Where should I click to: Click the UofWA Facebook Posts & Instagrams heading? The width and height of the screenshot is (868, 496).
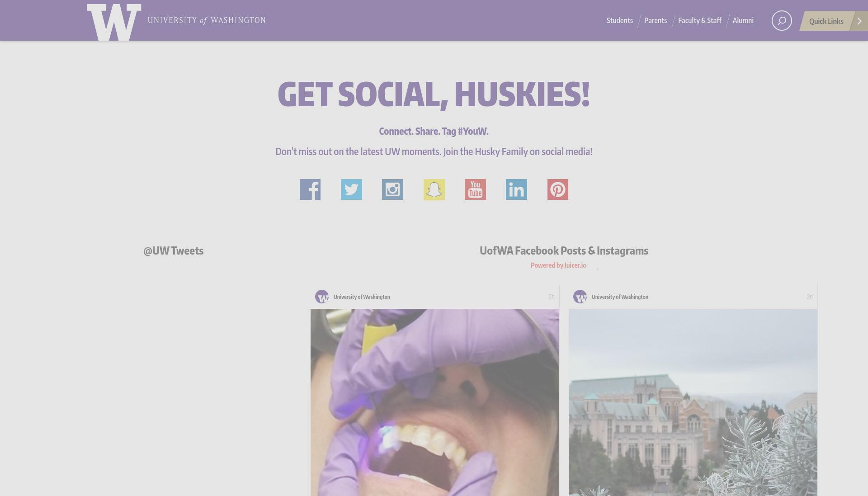coord(564,250)
